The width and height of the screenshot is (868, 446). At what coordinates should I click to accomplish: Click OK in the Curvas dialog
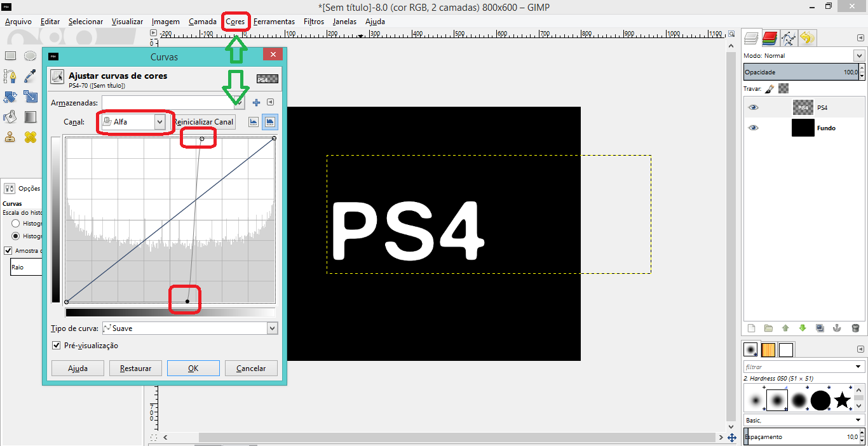(193, 368)
